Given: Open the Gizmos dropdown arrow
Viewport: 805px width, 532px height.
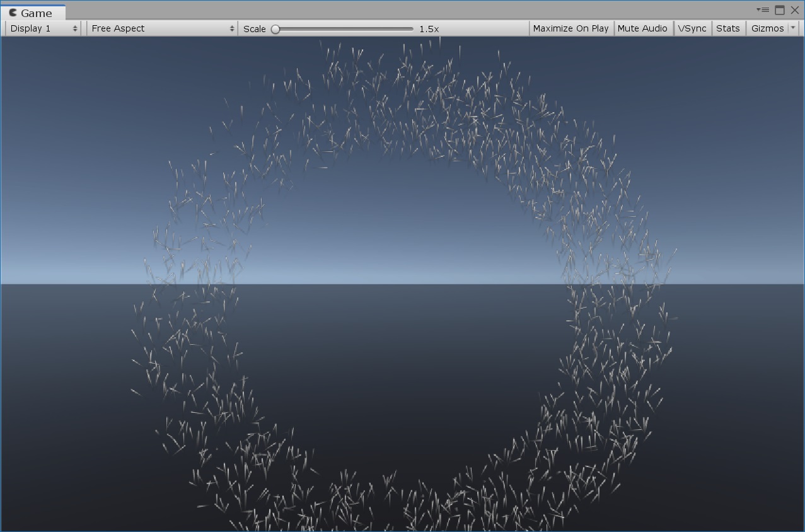Looking at the screenshot, I should tap(793, 28).
